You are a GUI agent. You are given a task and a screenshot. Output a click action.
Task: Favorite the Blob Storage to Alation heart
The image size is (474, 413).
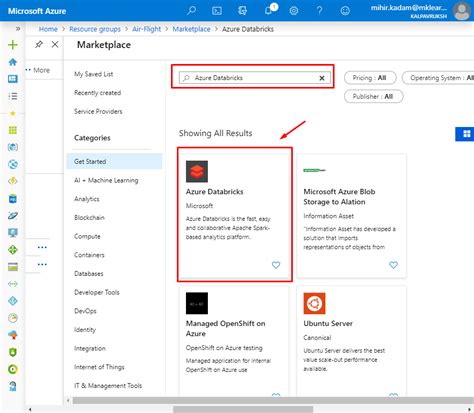tap(393, 265)
